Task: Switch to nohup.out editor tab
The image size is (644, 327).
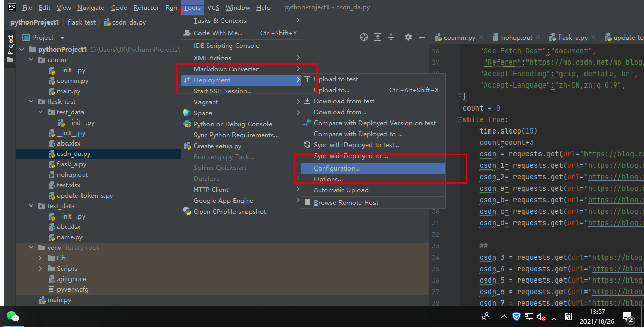Action: 517,37
